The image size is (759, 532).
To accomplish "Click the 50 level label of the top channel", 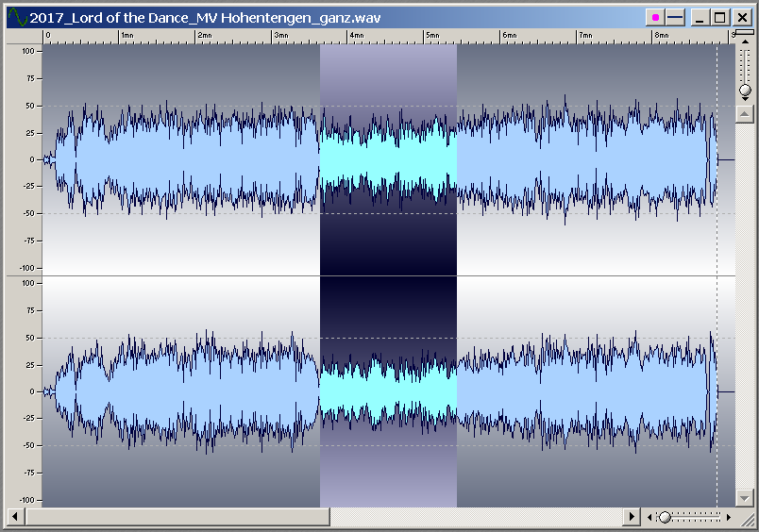I will coord(30,106).
